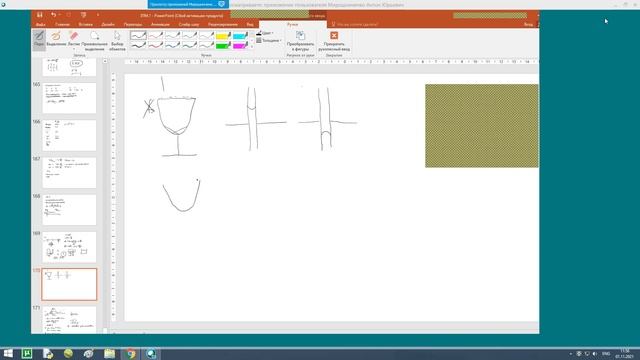Screen dimensions: 640x360
Task: Redo from quick access toolbar
Action: coord(68,15)
